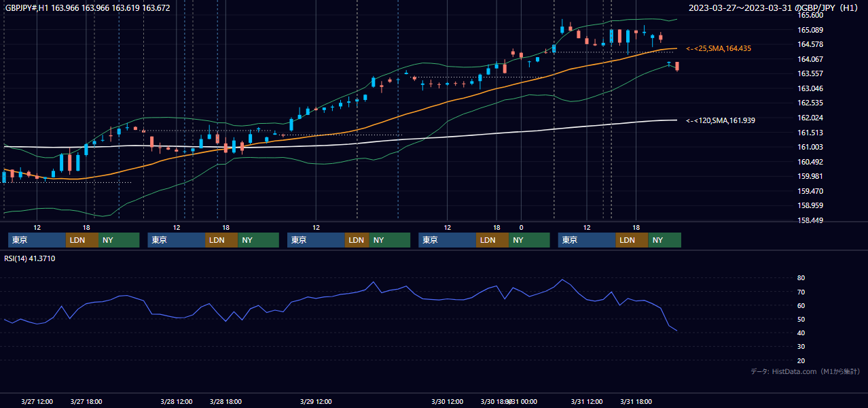Image resolution: width=868 pixels, height=408 pixels.
Task: Click the midnight "0" hour label under the chart
Action: [521, 227]
